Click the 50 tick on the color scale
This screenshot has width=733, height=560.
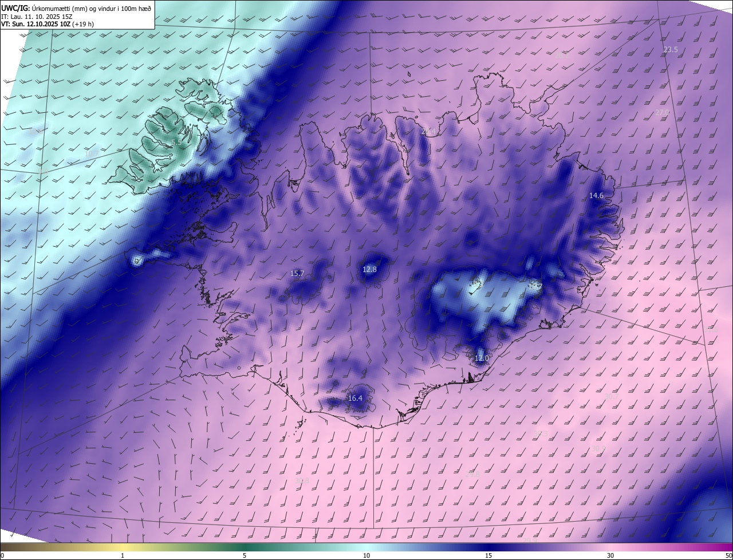[x=728, y=555]
